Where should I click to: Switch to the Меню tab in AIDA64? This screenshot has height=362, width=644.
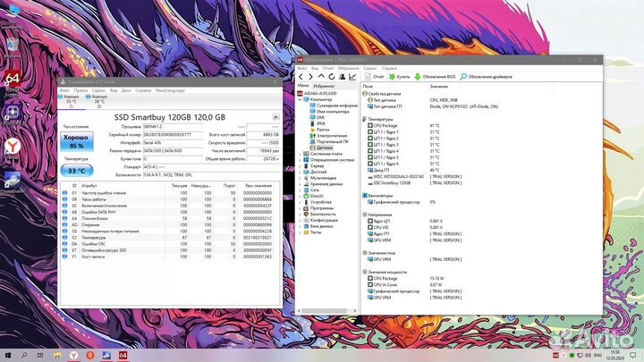(303, 86)
